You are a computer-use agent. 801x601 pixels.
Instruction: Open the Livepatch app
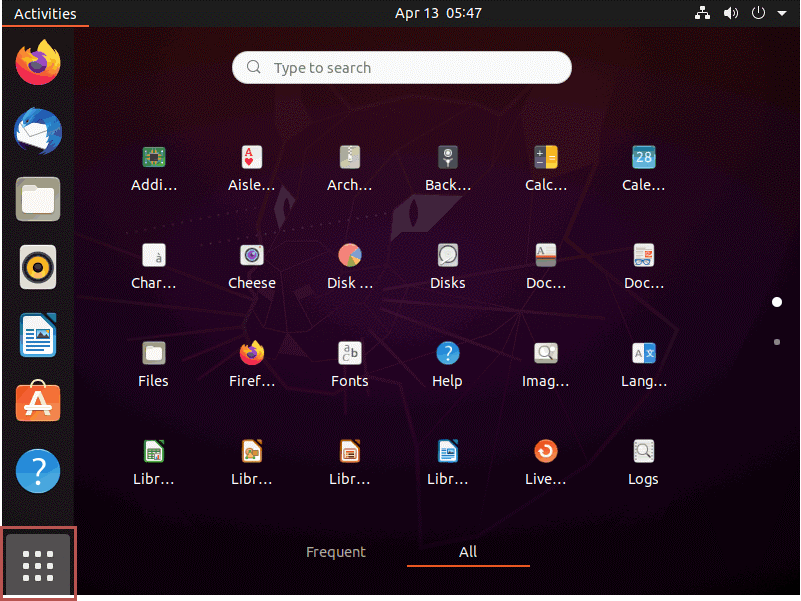(x=546, y=463)
